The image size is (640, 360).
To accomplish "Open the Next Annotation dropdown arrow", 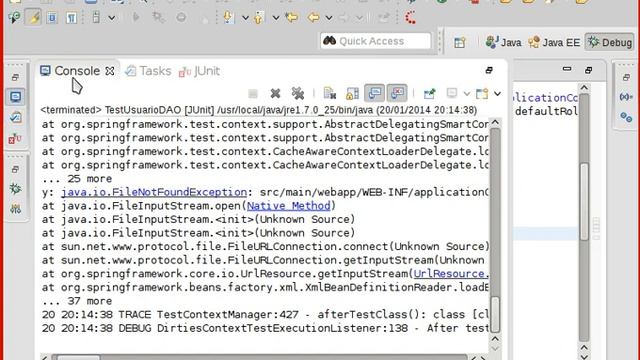I will pos(245,18).
